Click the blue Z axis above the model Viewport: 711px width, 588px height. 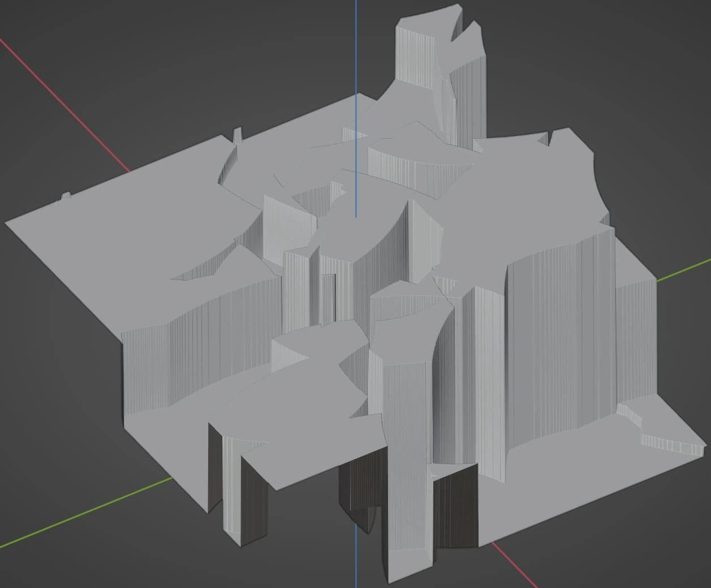click(356, 45)
